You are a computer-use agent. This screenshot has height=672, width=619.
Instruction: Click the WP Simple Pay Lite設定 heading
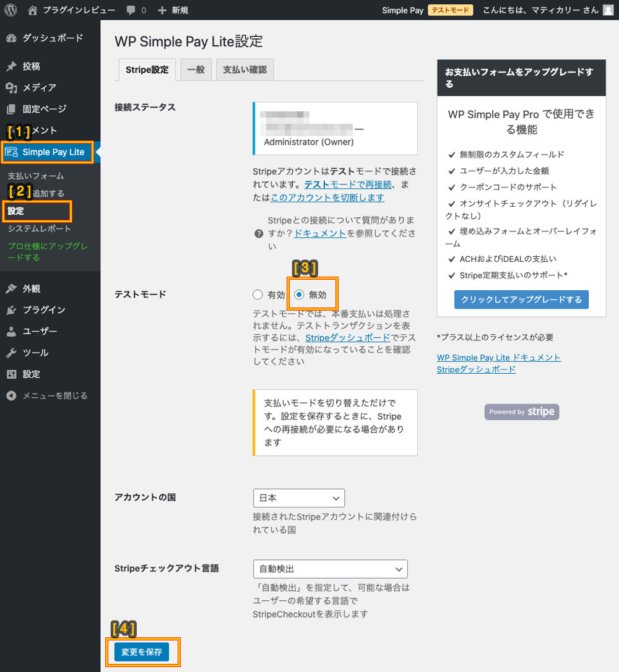coord(189,41)
